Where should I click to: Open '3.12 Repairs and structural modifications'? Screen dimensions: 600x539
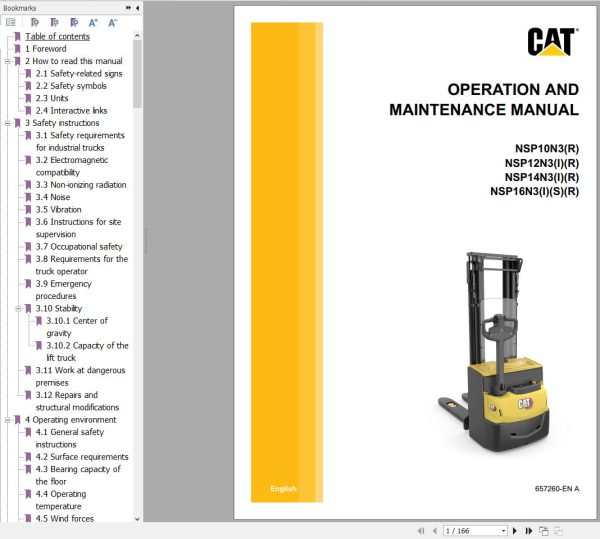(77, 401)
